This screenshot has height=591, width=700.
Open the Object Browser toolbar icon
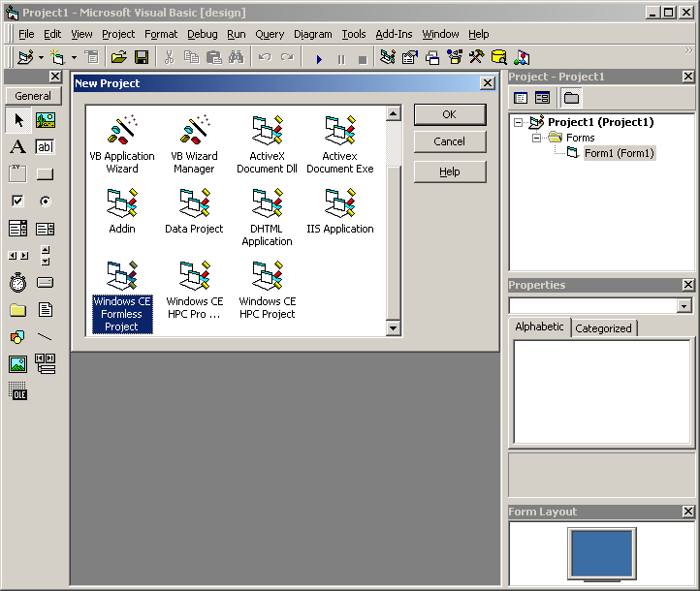coord(455,57)
